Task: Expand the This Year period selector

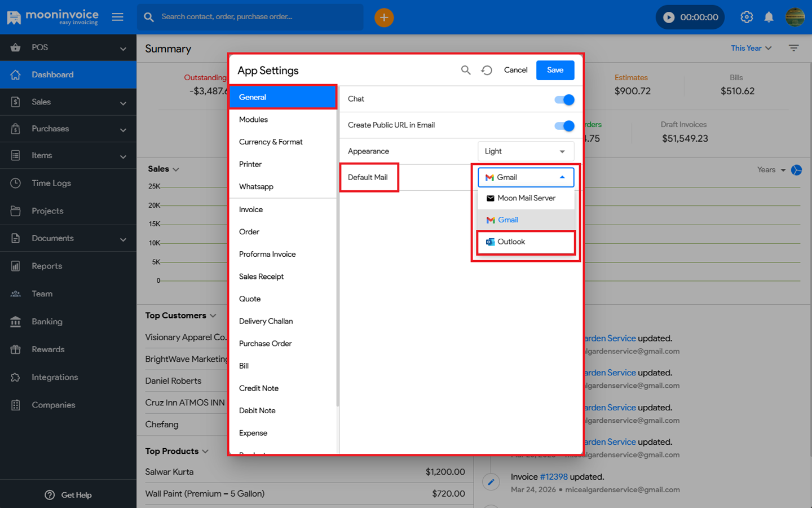Action: click(751, 49)
